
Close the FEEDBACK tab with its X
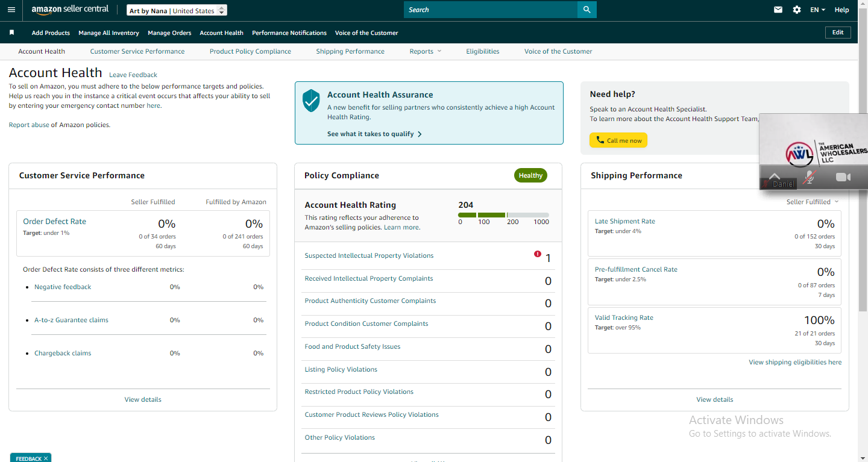[x=46, y=459]
